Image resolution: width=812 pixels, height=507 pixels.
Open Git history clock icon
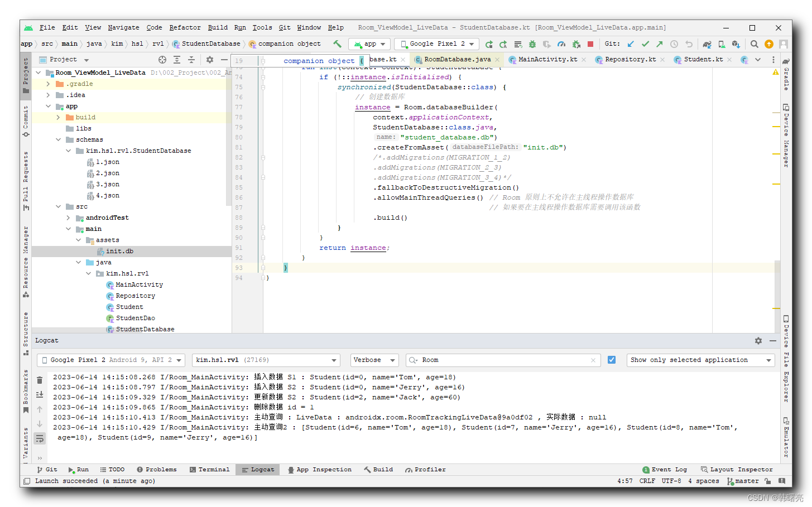pos(674,44)
